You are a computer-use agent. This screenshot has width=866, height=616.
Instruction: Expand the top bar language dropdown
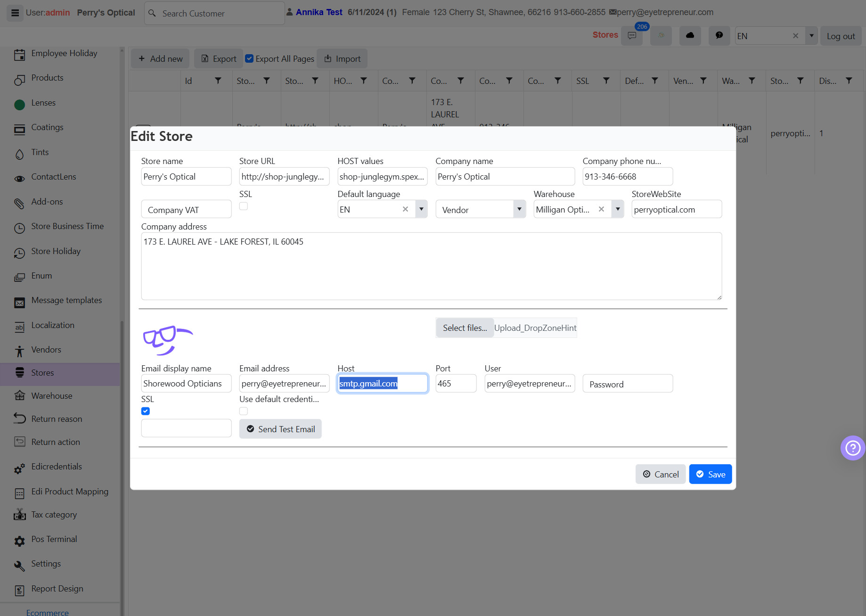point(811,36)
